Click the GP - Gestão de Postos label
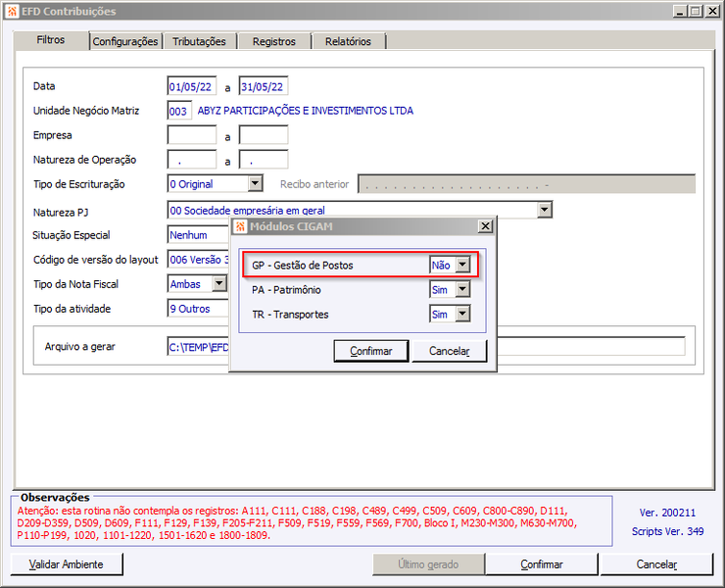This screenshot has height=588, width=725. coord(303,266)
